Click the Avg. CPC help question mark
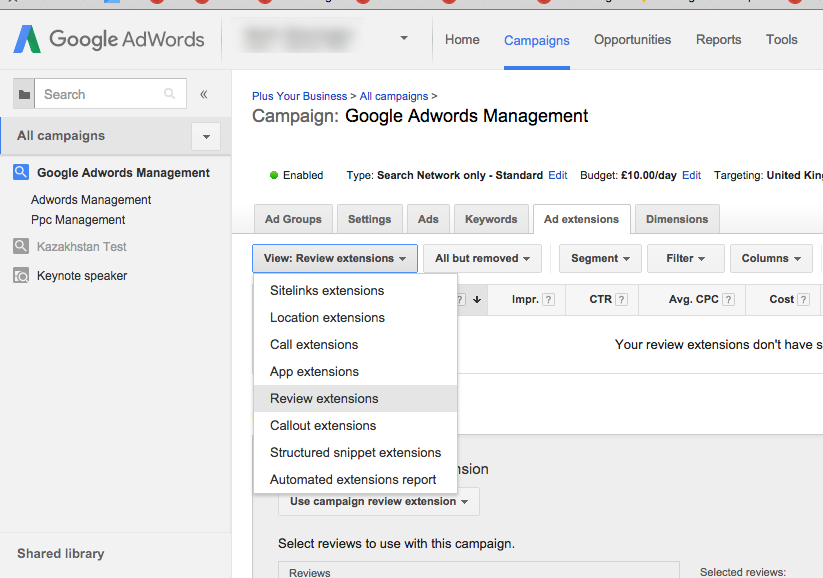This screenshot has width=823, height=578. pos(728,299)
